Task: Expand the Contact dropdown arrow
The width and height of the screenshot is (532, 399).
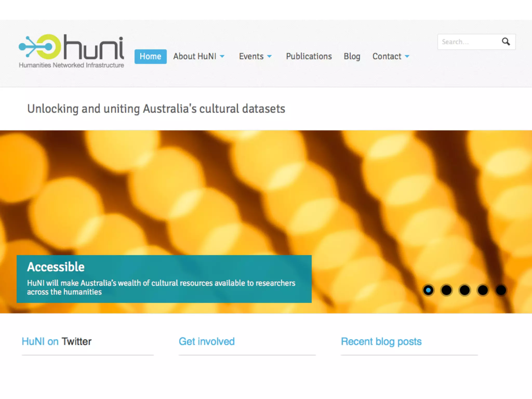Action: pos(407,56)
